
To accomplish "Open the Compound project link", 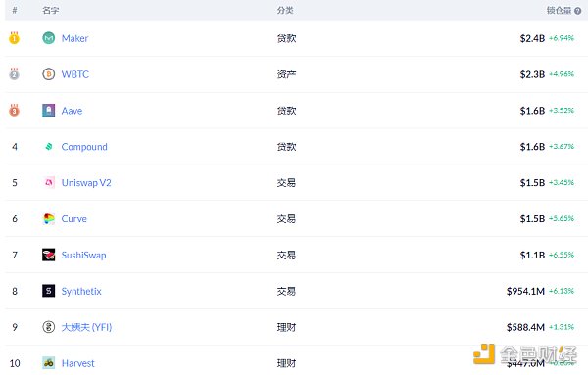I will 84,147.
